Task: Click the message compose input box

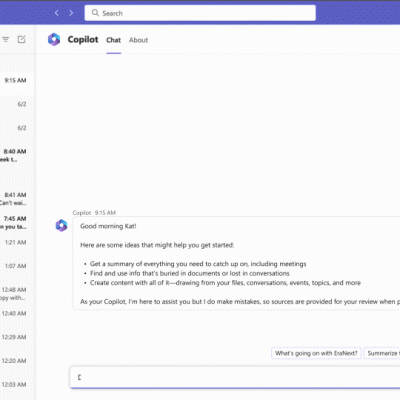Action: [235, 377]
